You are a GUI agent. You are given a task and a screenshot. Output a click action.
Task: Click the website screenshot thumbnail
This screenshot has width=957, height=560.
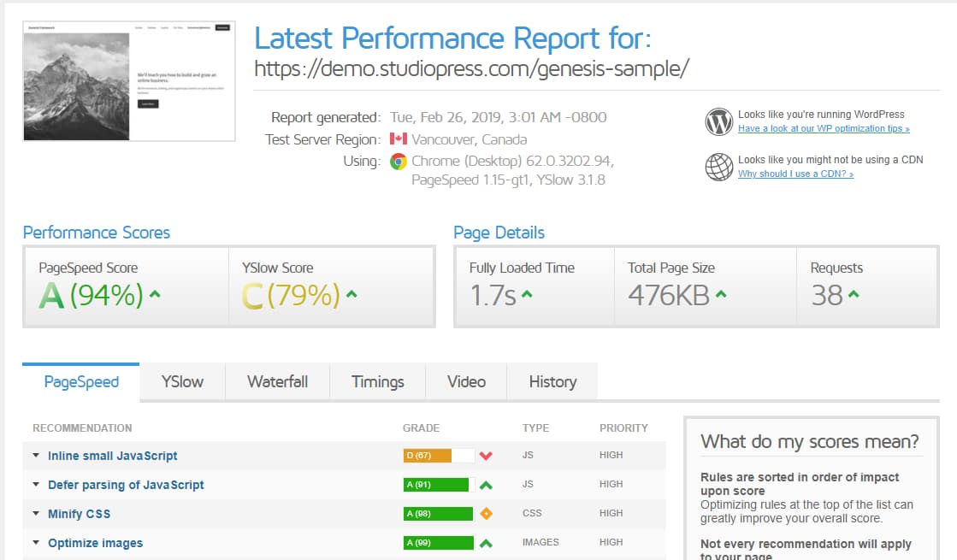point(128,80)
